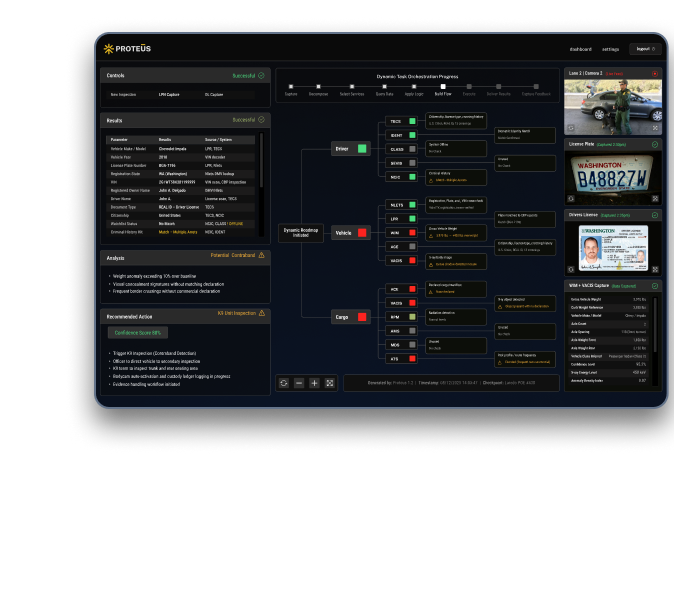Expand the Cargo node in the roadmap

pyautogui.click(x=345, y=316)
